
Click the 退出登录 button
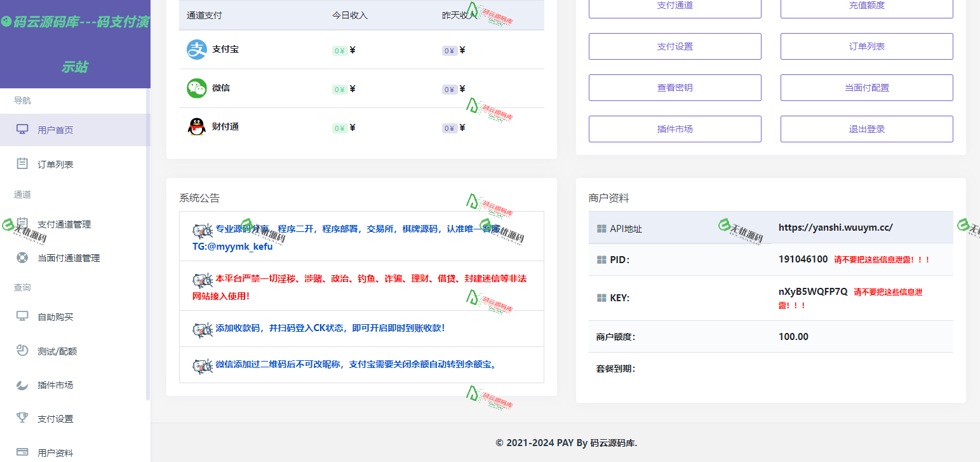tap(866, 128)
